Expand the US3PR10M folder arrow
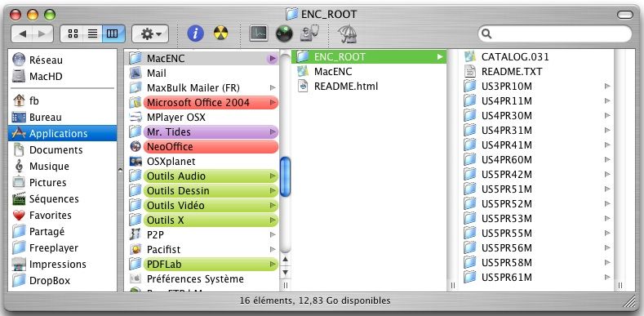The height and width of the screenshot is (316, 644). pyautogui.click(x=607, y=87)
